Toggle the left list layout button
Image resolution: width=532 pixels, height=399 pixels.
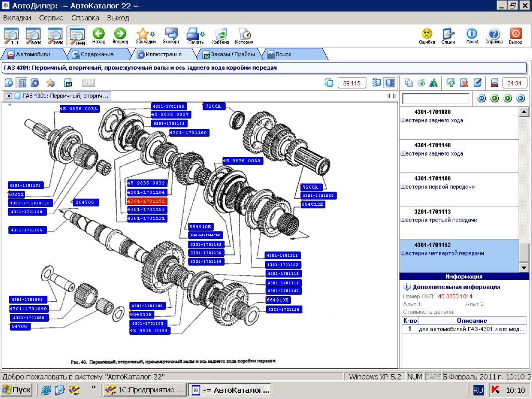click(x=377, y=82)
